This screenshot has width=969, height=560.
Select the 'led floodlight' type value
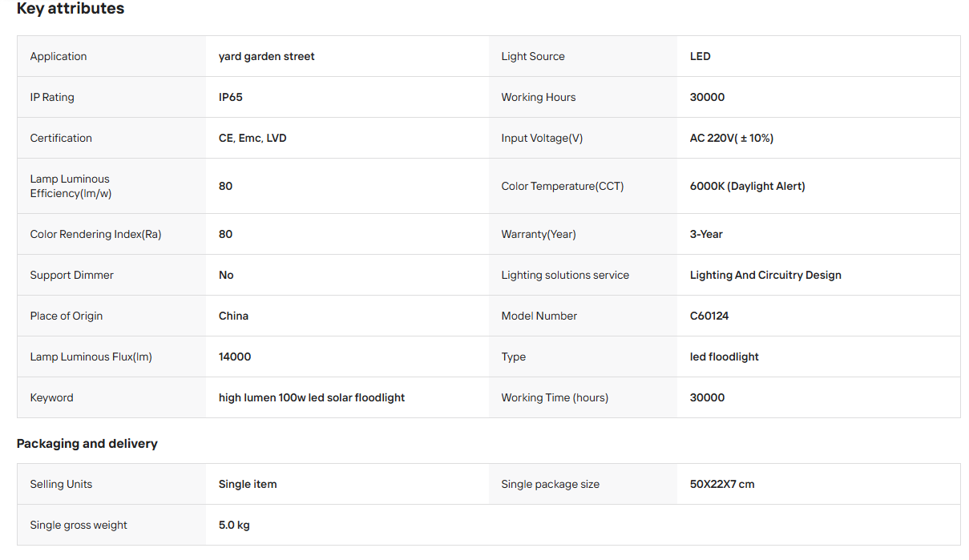(725, 357)
